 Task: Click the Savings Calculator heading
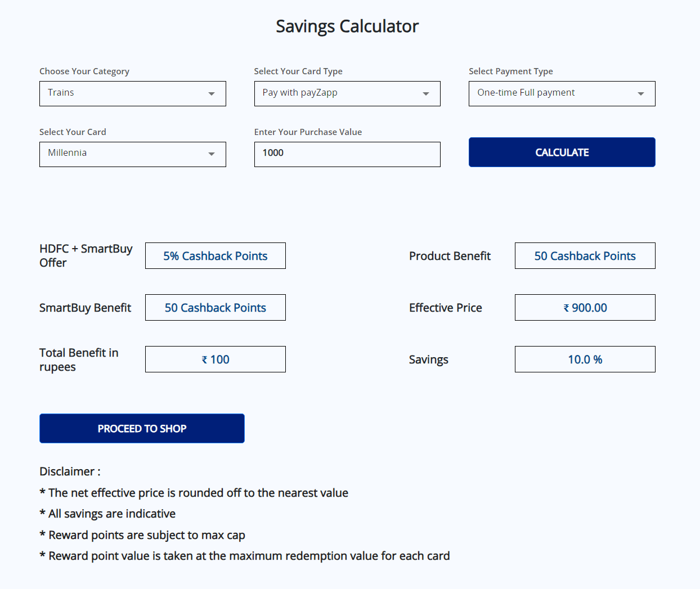347,26
